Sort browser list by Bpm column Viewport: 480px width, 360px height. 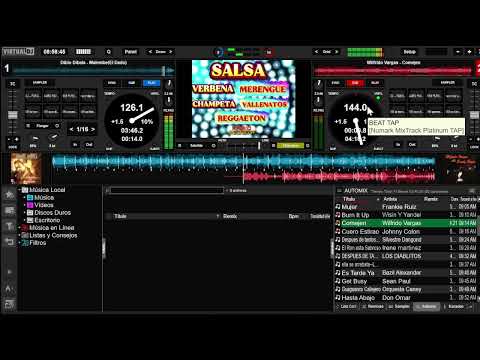(x=294, y=216)
